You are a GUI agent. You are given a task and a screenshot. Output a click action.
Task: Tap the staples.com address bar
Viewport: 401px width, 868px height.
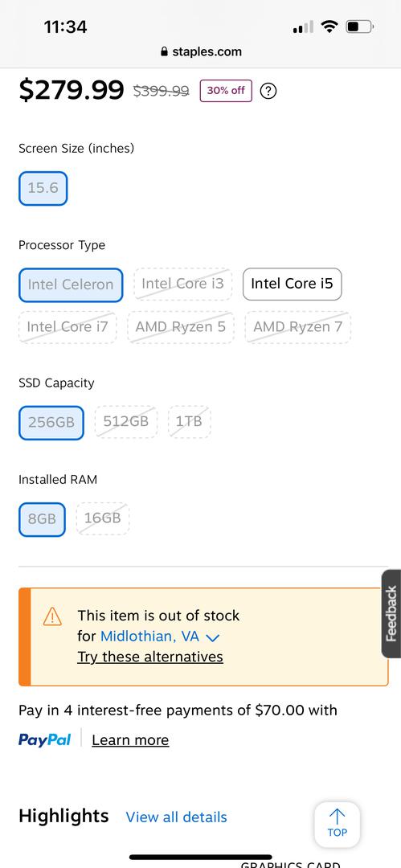click(x=201, y=52)
